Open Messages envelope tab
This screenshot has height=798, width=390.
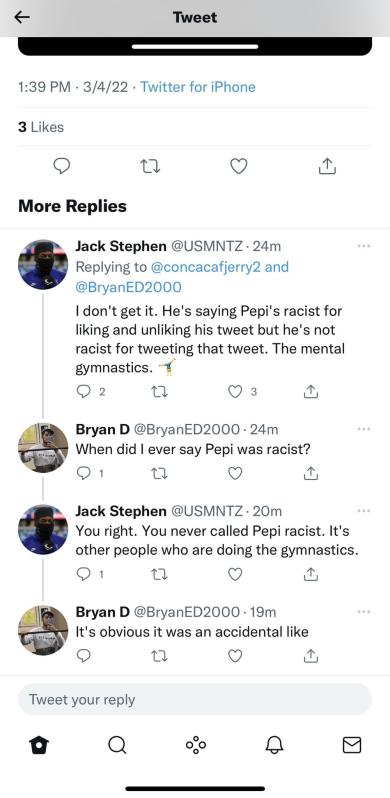coord(352,745)
